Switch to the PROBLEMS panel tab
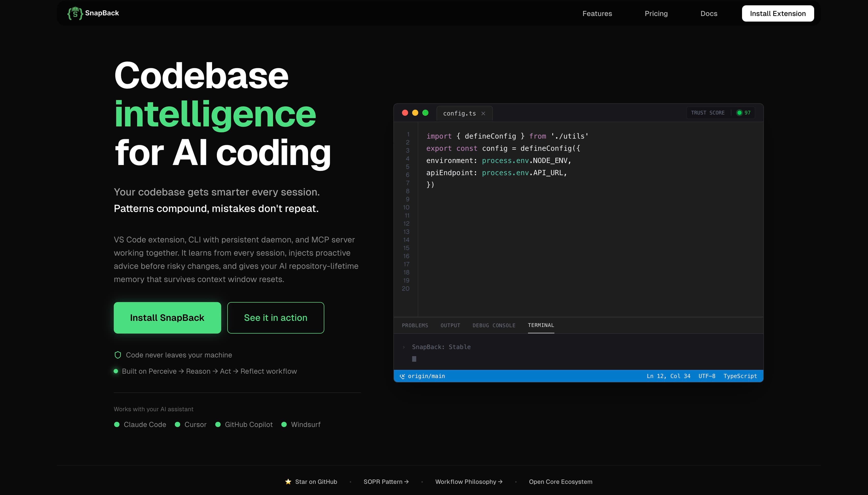The image size is (868, 495). [415, 325]
